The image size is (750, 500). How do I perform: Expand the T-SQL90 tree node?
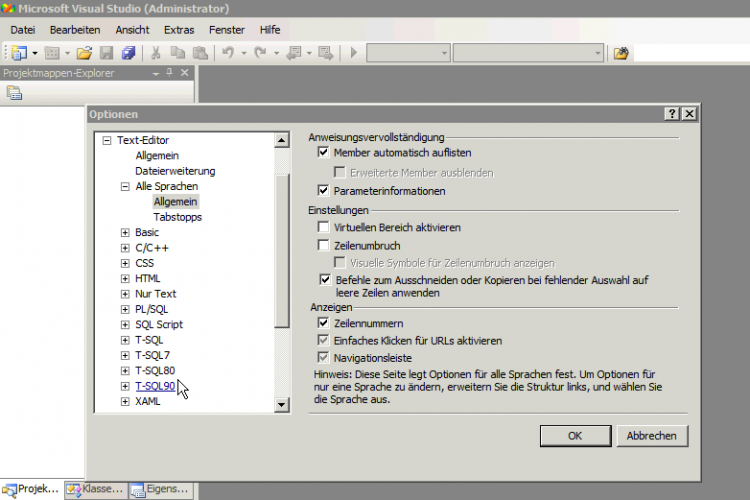pyautogui.click(x=125, y=386)
